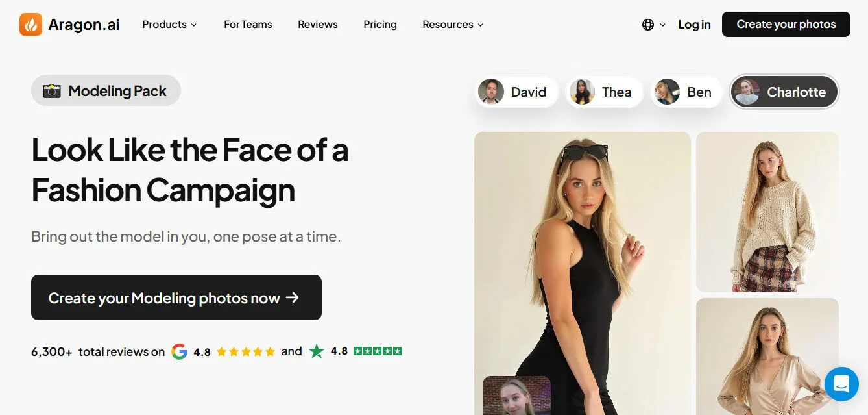Select Ben as the featured model
This screenshot has width=868, height=415.
686,92
